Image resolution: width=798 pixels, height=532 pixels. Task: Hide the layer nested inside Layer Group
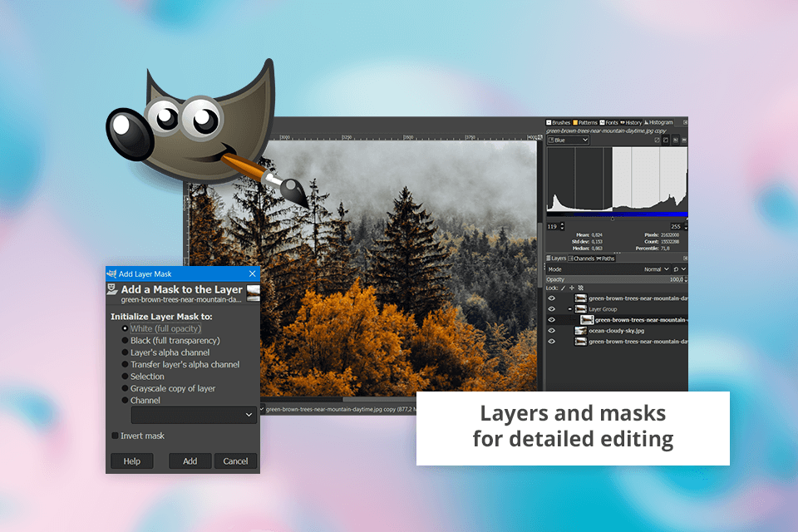(x=552, y=320)
